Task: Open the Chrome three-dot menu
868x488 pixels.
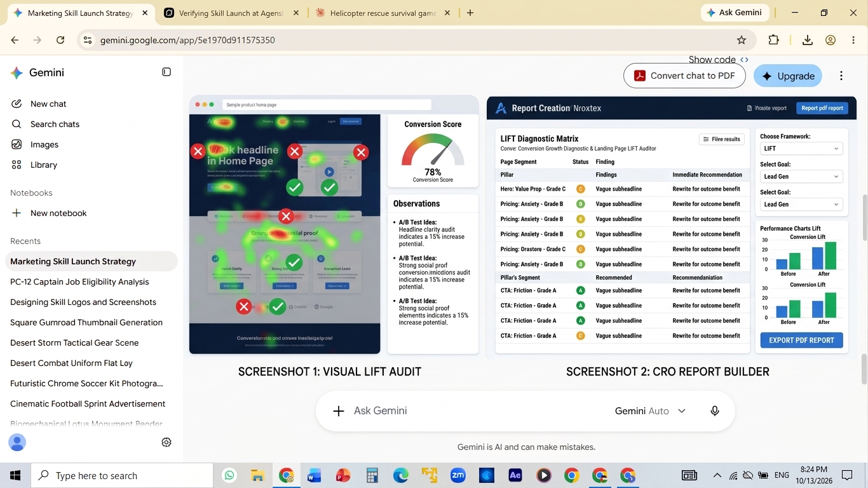Action: (853, 40)
